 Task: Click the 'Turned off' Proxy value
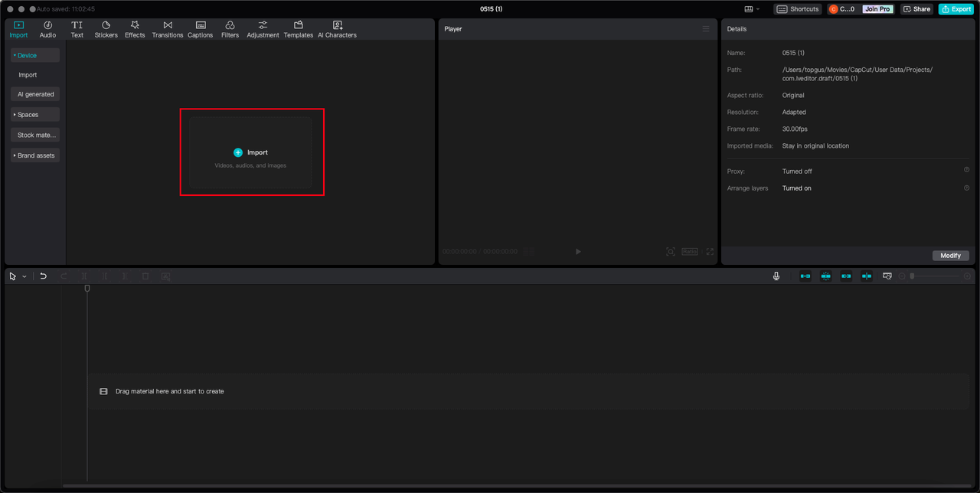pos(797,171)
